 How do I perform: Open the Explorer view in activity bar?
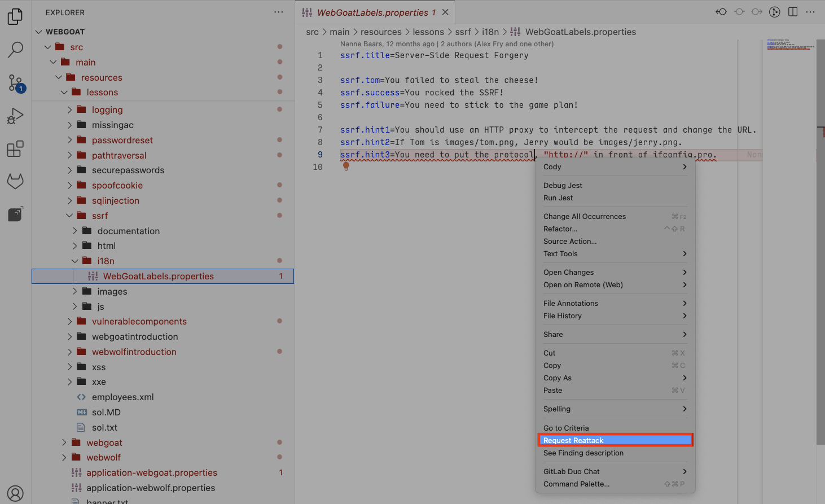pyautogui.click(x=15, y=17)
